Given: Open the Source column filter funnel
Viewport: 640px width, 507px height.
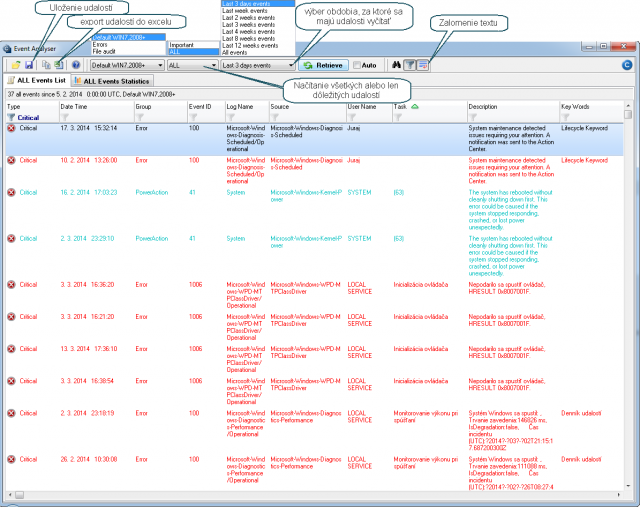Looking at the screenshot, I should point(275,118).
